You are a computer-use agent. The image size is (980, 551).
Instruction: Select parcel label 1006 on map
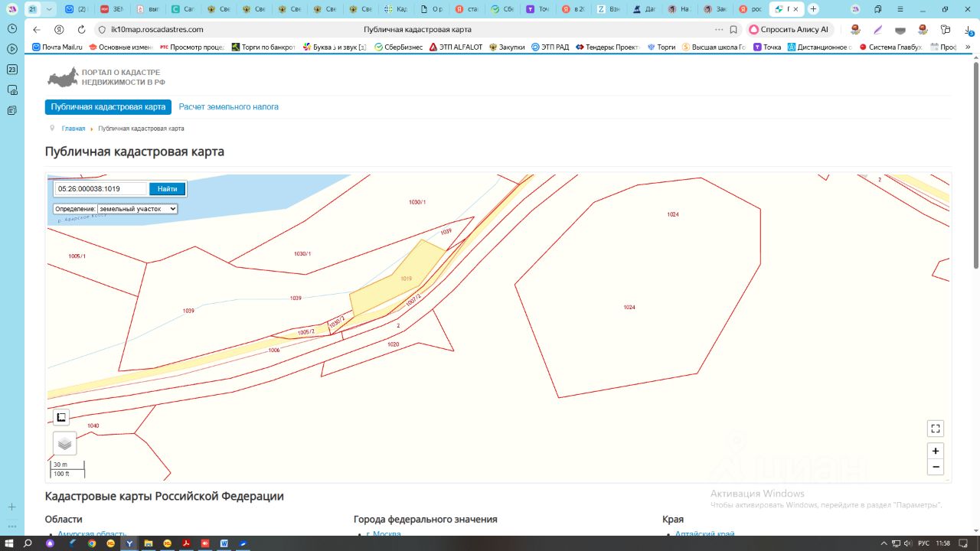pos(274,350)
